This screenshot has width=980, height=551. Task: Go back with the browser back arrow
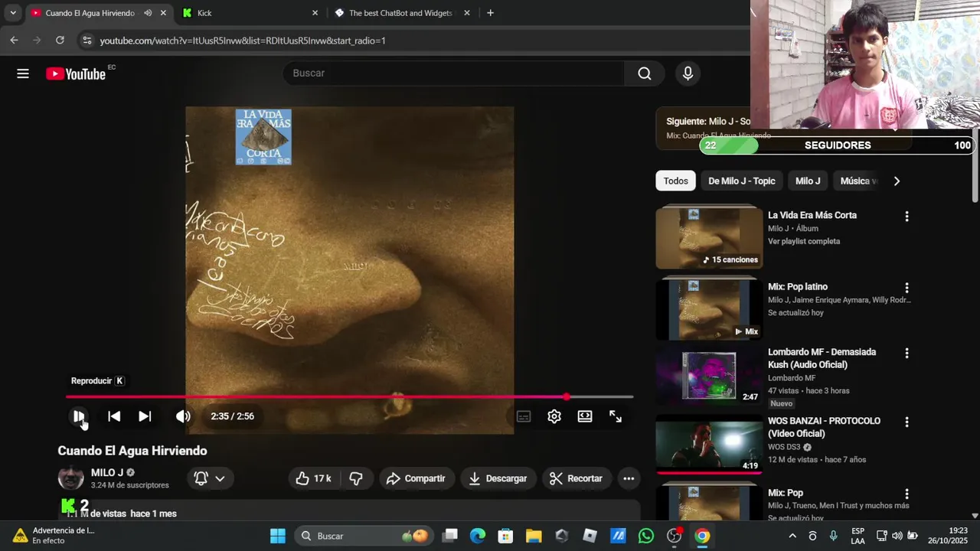tap(14, 41)
